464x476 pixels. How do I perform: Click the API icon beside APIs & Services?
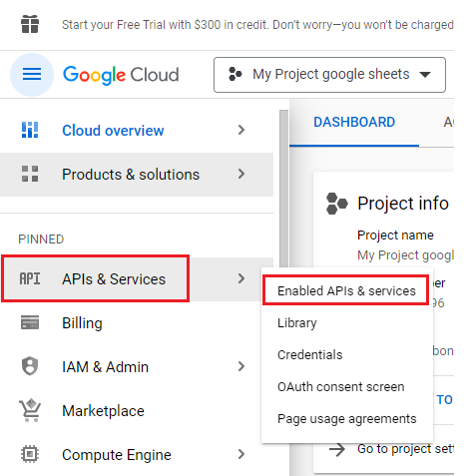[x=30, y=278]
